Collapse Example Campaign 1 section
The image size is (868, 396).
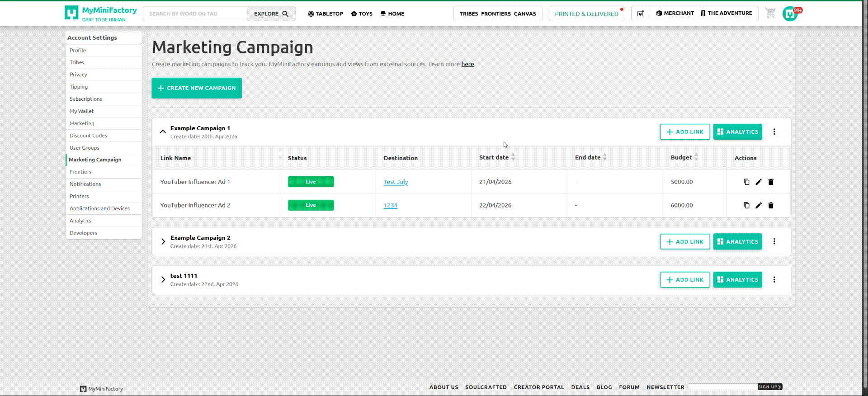pyautogui.click(x=163, y=132)
